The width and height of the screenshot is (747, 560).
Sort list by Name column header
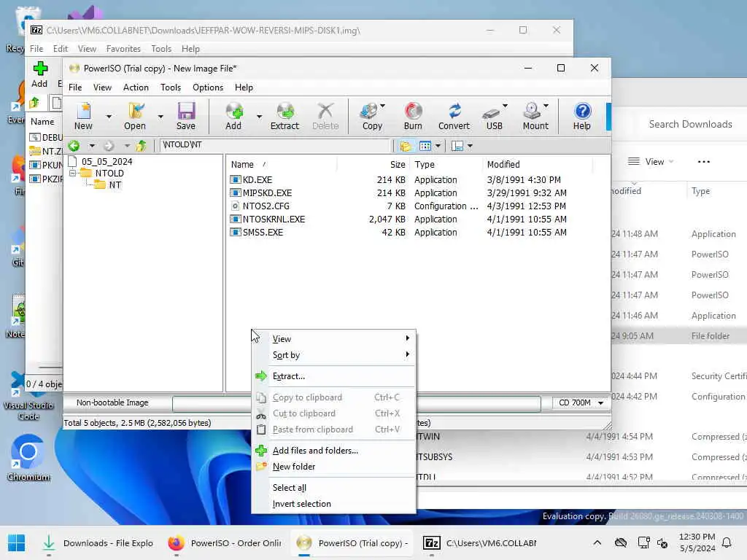[282, 164]
